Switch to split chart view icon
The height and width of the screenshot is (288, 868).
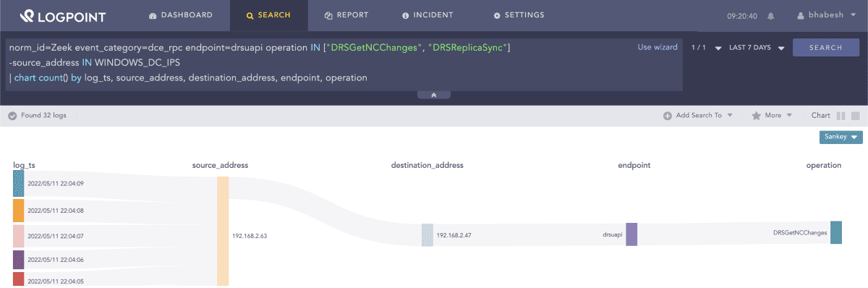point(841,116)
